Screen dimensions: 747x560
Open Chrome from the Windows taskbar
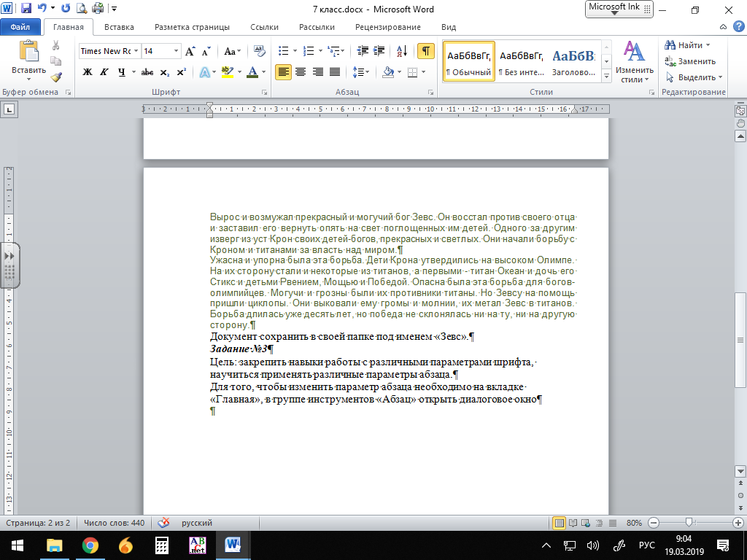click(90, 545)
